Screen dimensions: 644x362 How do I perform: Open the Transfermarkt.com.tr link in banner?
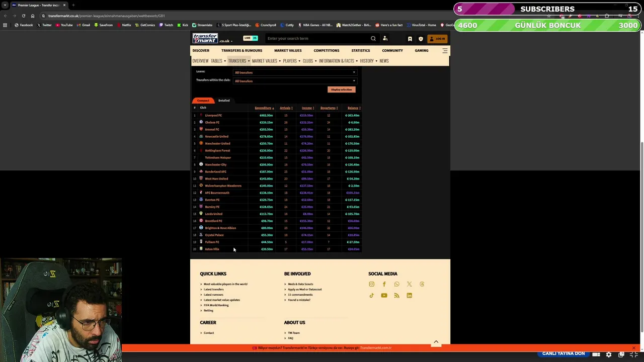coord(376,348)
